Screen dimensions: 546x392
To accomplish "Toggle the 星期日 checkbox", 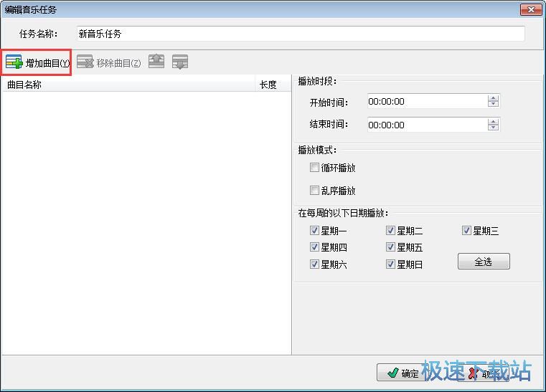I will pyautogui.click(x=390, y=264).
